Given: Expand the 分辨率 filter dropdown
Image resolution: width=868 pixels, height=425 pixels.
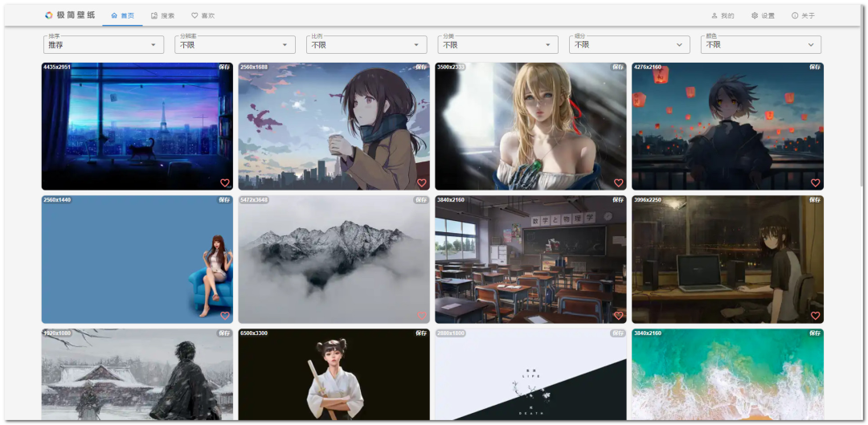Looking at the screenshot, I should [235, 44].
